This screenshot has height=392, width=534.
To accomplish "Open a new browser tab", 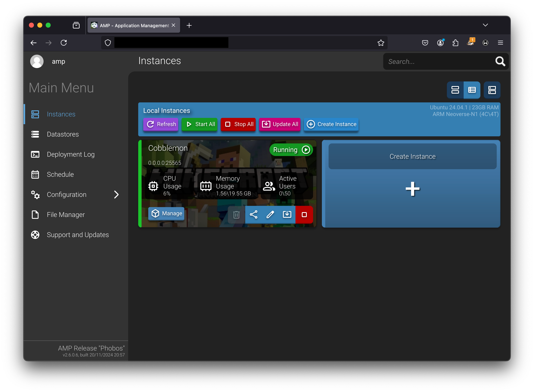I will pyautogui.click(x=189, y=25).
